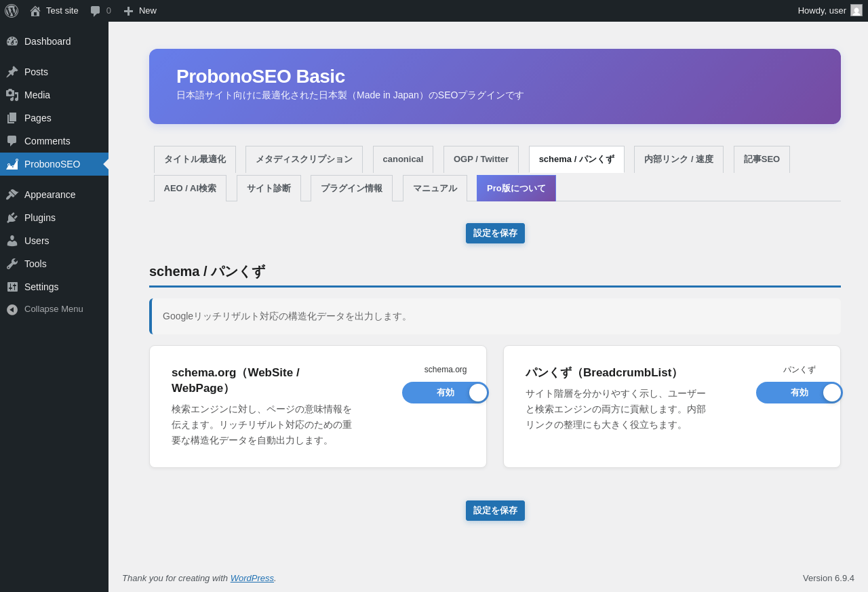Open Settings in the sidebar menu
This screenshot has height=592, width=868.
point(54,287)
